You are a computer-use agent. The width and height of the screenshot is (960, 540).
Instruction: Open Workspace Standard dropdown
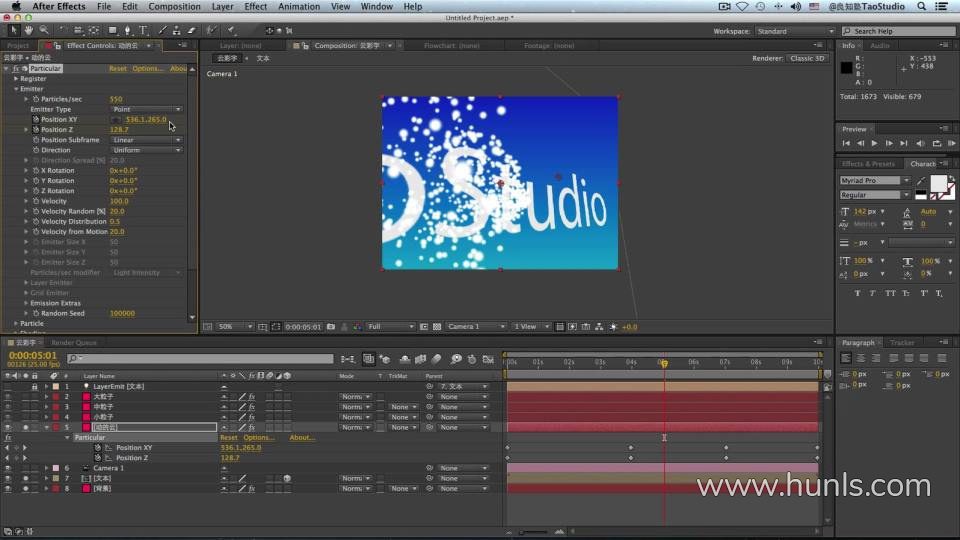pyautogui.click(x=795, y=31)
